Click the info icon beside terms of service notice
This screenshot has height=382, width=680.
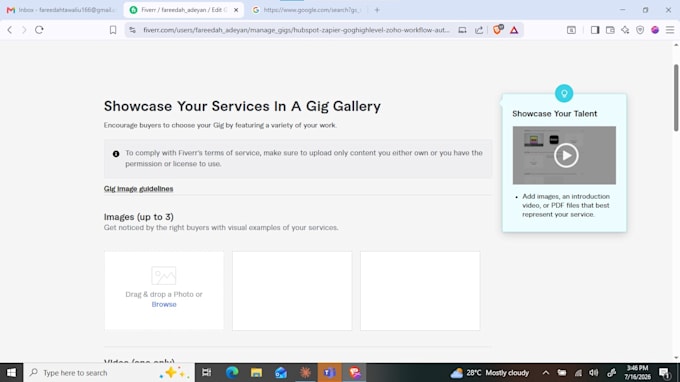click(x=116, y=154)
